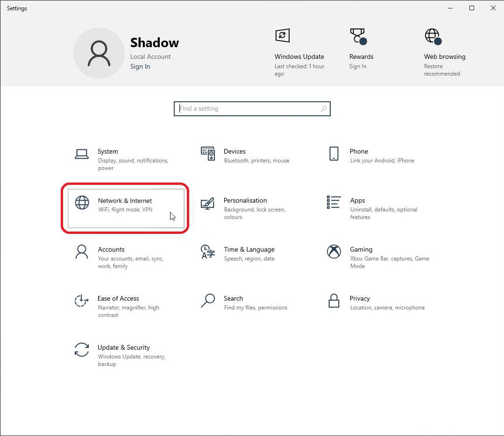Open Ease of Access settings title
The height and width of the screenshot is (436, 504).
point(118,298)
